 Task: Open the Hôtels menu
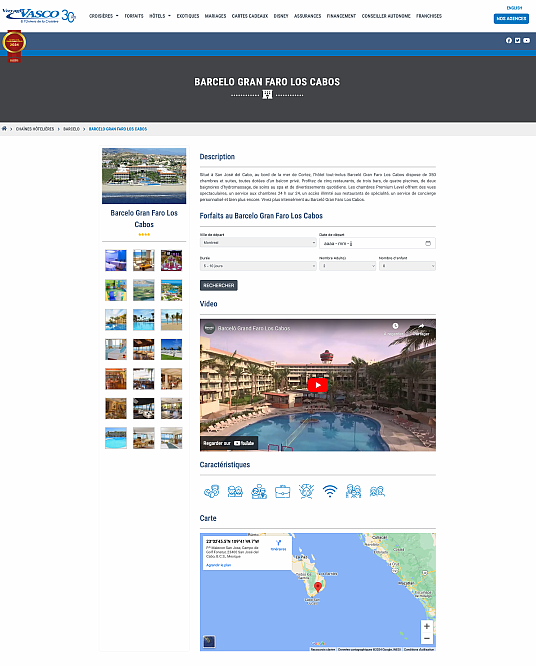tap(160, 16)
